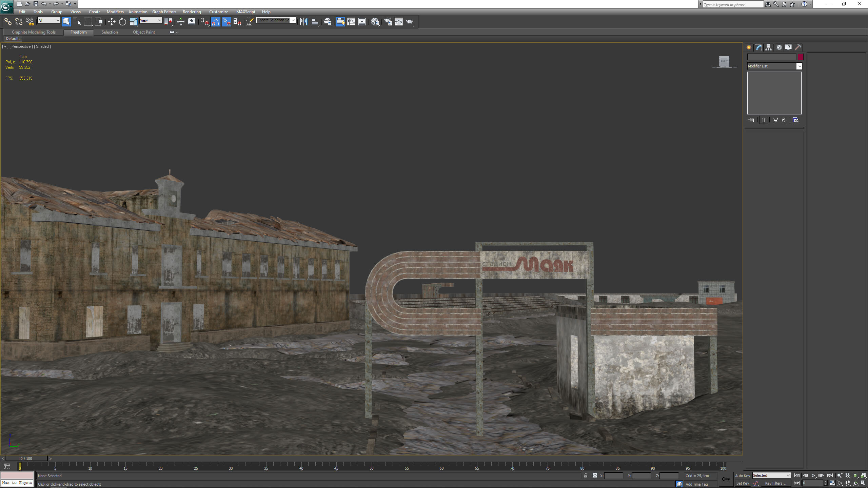Toggle Absolute/Offset transform type-in mode

[595, 475]
